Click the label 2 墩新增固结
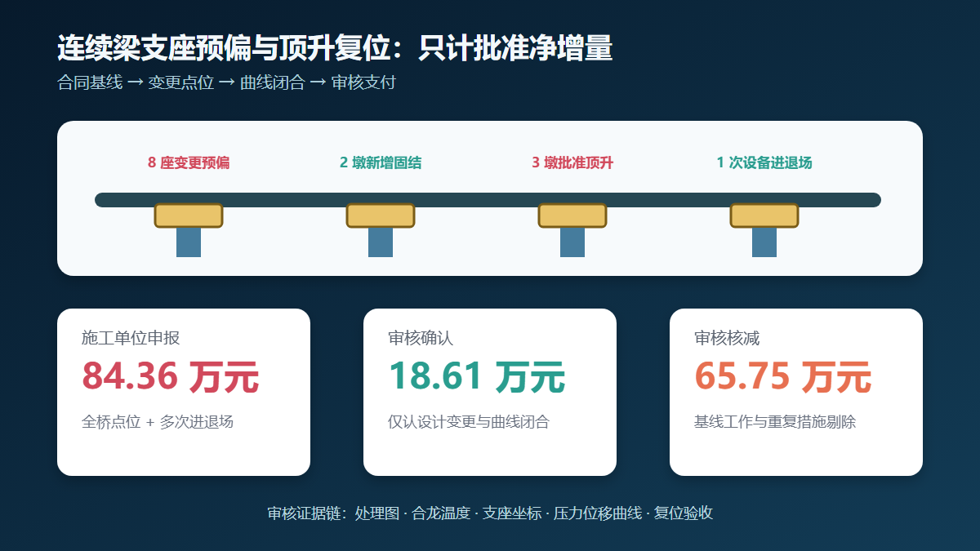 [381, 162]
